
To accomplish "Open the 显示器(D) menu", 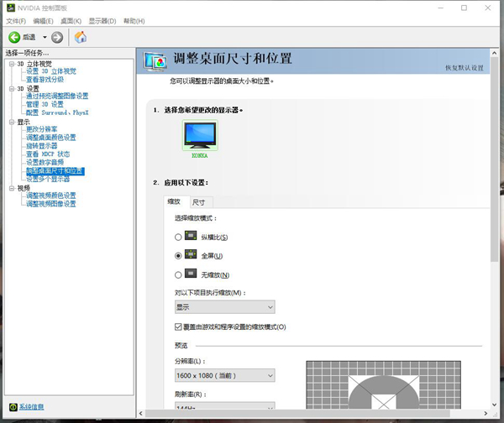I will coord(102,21).
